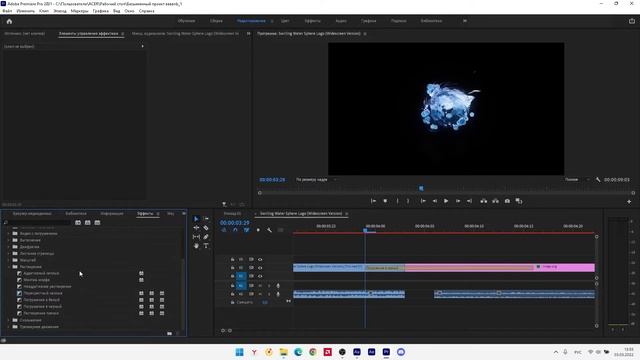
Task: Select the Type tool
Action: tap(206, 246)
